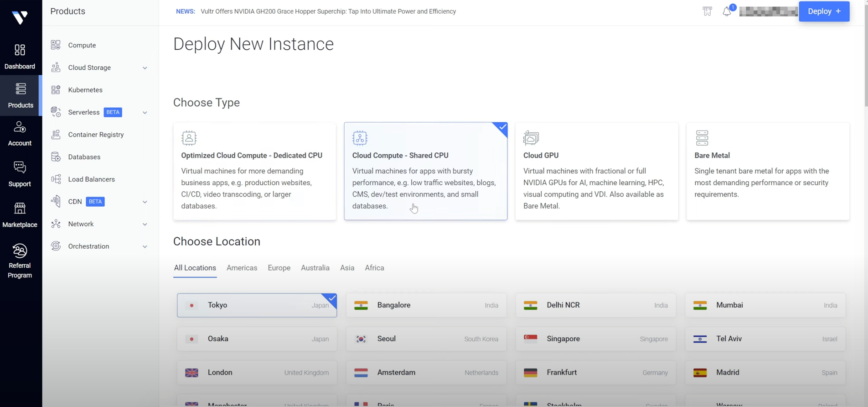Pick Singapore as the server location
Screen dimensions: 868x407
595,339
